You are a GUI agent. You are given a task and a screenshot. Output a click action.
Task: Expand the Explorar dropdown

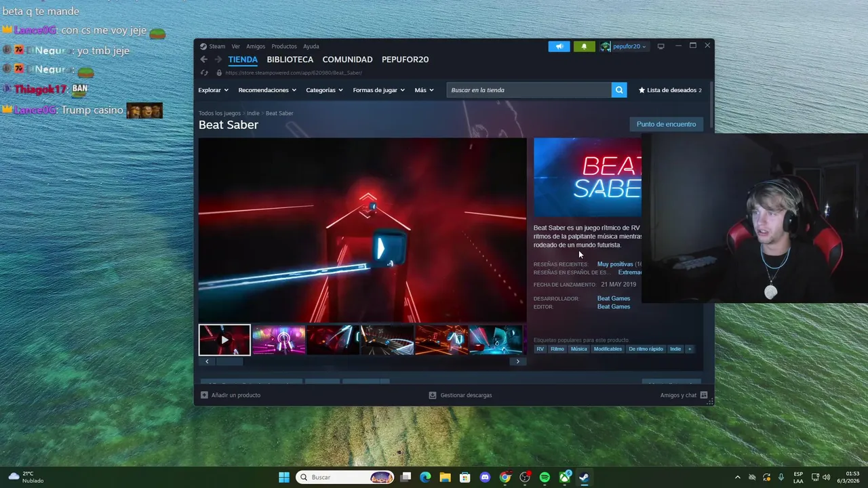point(213,90)
